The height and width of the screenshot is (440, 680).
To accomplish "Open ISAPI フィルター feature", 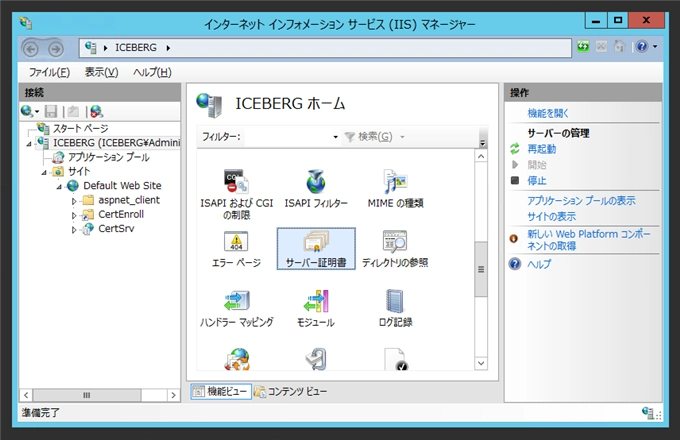I will 316,189.
